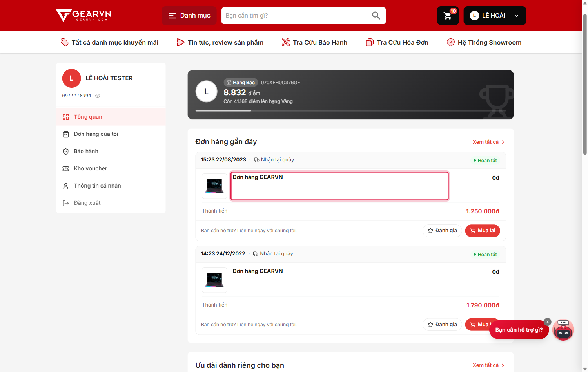588x372 pixels.
Task: Click Mua lại on the 1.790.000đ order
Action: pyautogui.click(x=479, y=324)
